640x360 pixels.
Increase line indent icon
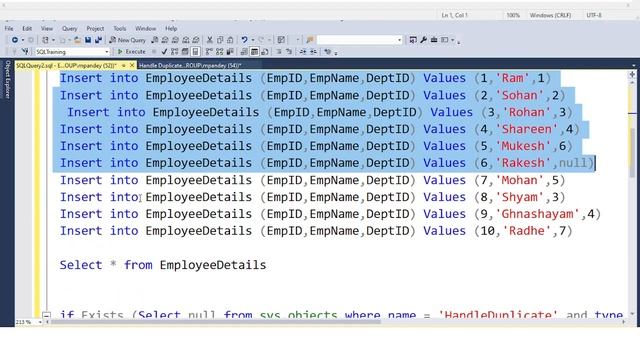(313, 52)
